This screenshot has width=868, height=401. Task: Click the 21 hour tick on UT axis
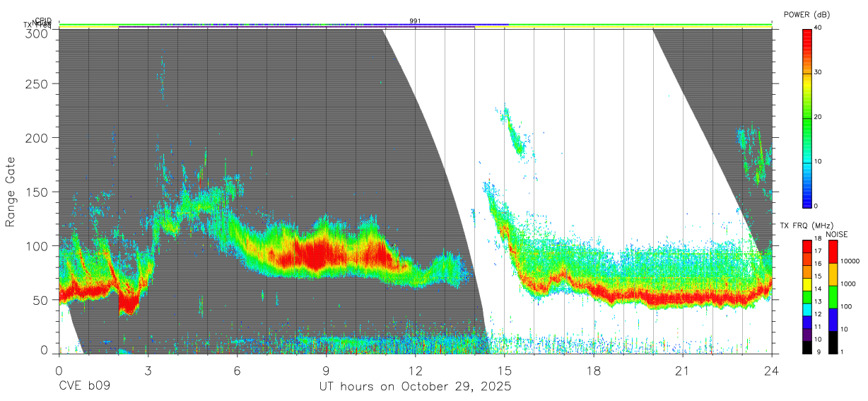[x=683, y=370]
